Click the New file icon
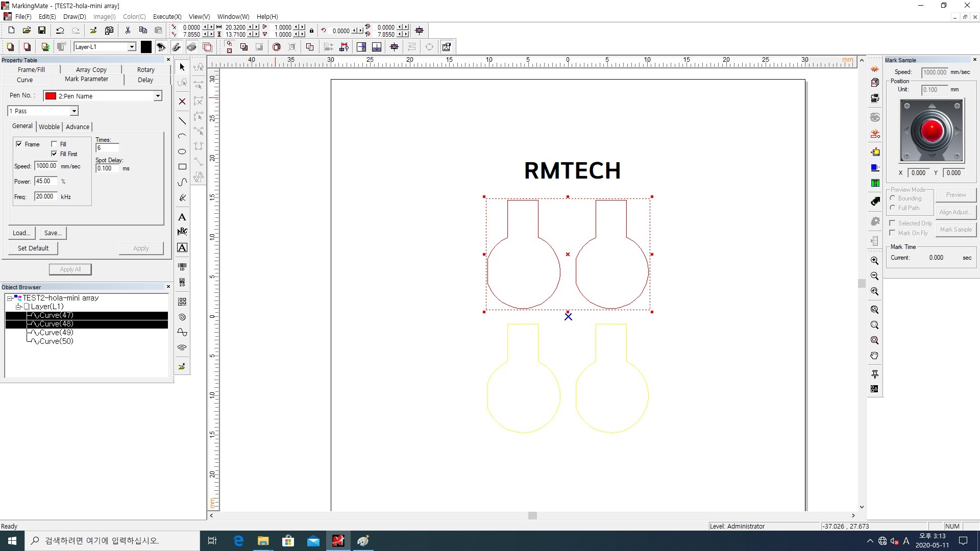Viewport: 980px width, 551px height. tap(11, 31)
